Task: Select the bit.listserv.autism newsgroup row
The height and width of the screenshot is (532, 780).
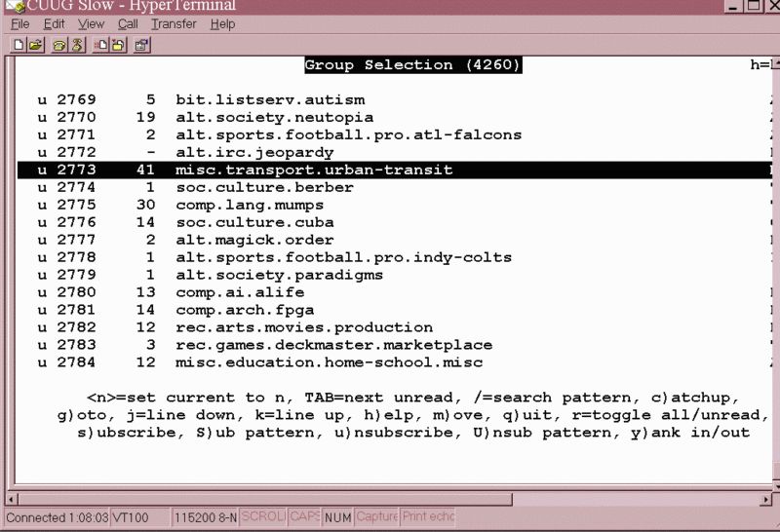Action: click(x=394, y=99)
